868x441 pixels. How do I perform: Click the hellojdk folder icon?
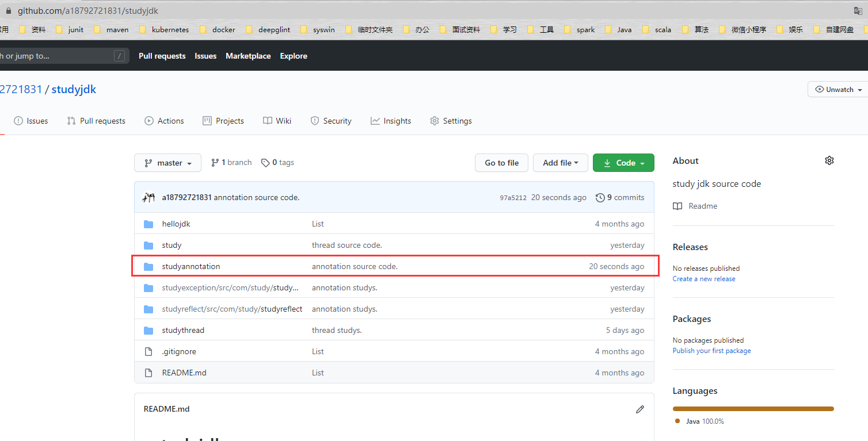click(149, 224)
